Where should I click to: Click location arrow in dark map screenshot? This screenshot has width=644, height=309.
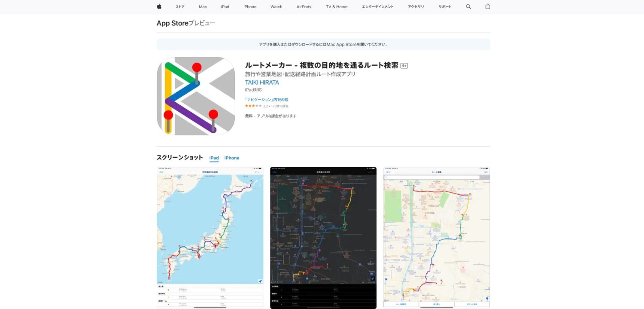372,279
